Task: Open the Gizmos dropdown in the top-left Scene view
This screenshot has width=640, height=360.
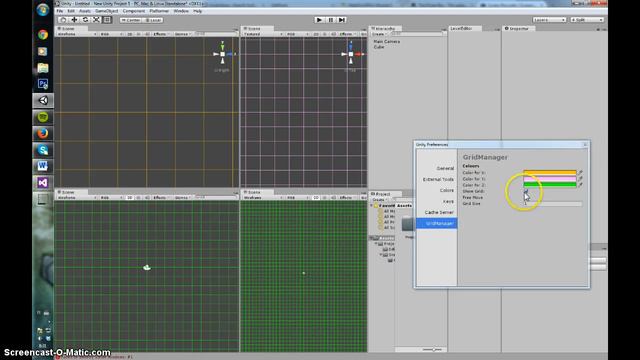Action: [x=182, y=34]
